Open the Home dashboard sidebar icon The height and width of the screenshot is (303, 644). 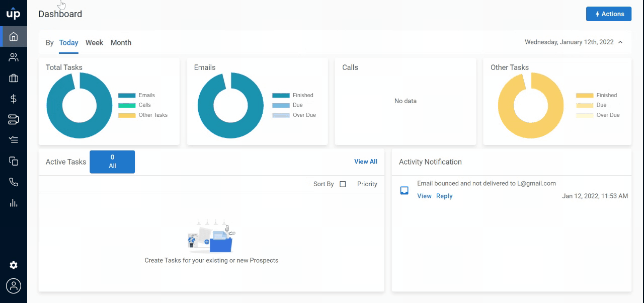[14, 36]
